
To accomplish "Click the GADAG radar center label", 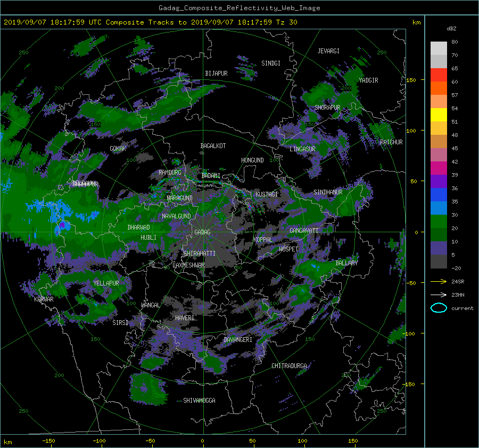I will coord(202,232).
